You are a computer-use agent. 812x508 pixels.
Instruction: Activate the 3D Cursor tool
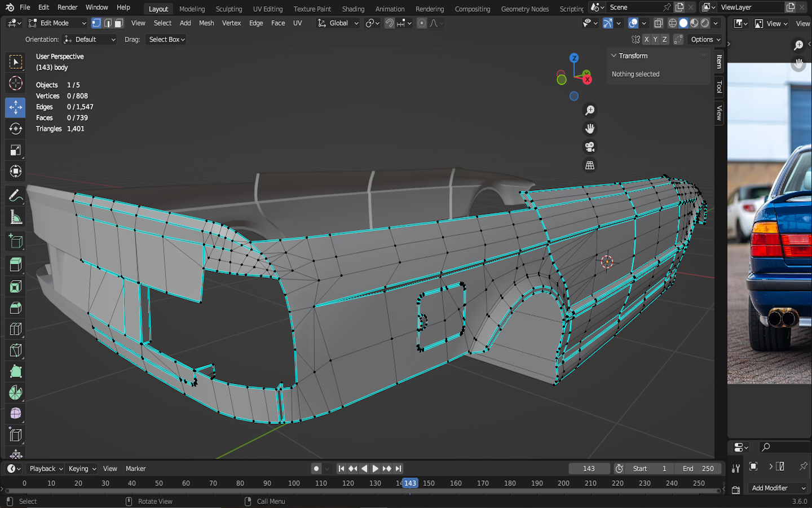coord(15,84)
